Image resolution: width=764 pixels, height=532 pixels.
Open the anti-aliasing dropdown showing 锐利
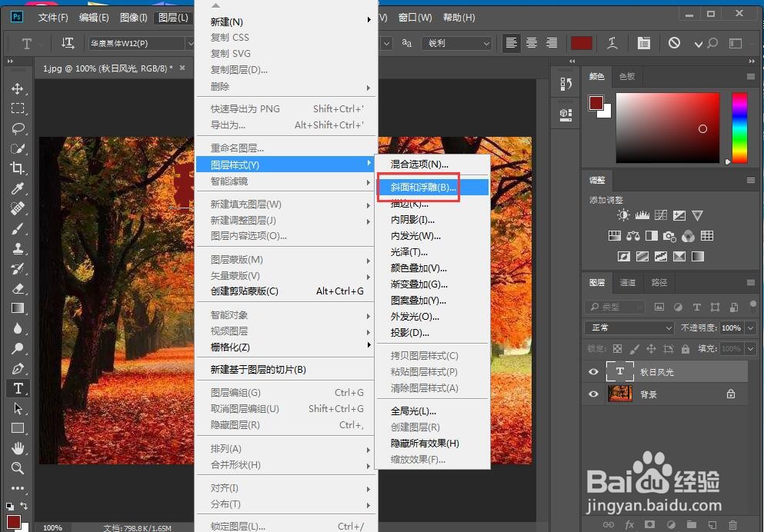tap(457, 44)
